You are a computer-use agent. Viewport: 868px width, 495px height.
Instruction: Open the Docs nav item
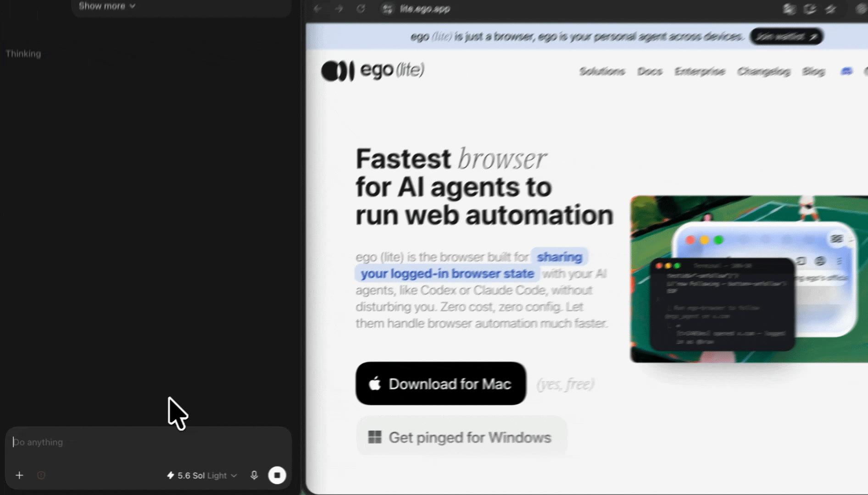650,71
